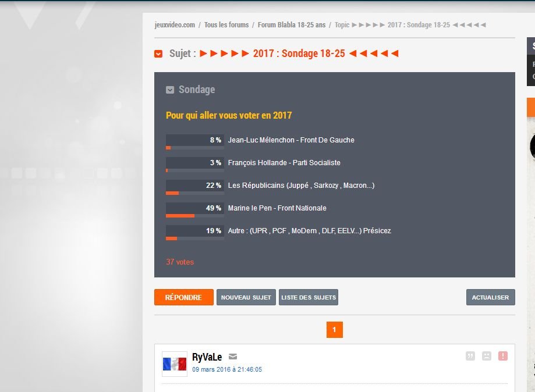Viewport: 535px width, 392px height.
Task: Select the text François Hollande - Parti Socialiste
Action: 284,163
